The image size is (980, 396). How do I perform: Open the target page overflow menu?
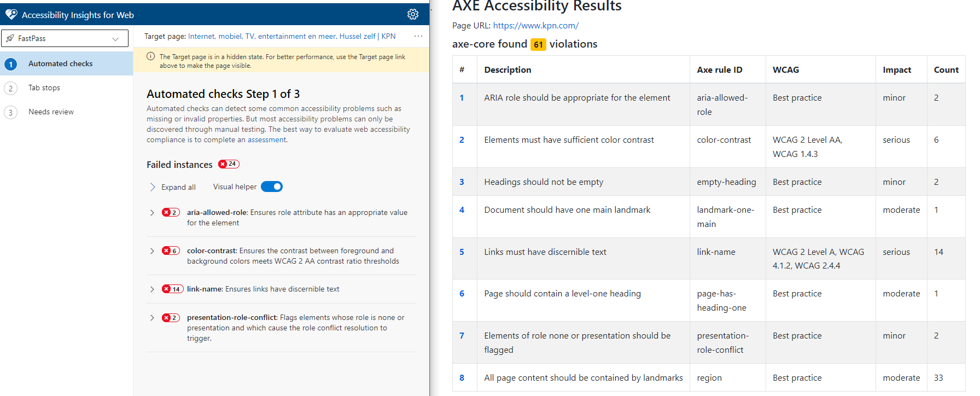click(418, 36)
